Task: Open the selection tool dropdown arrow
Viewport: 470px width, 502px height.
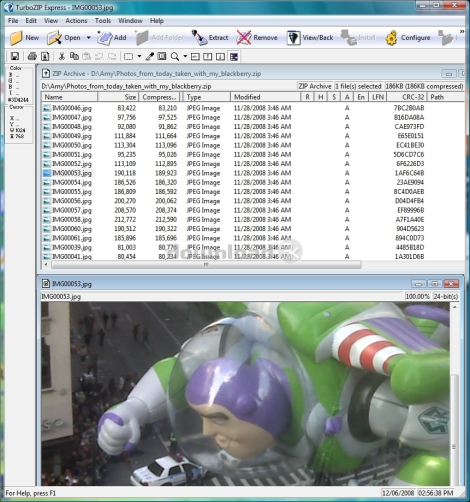Action: point(139,56)
